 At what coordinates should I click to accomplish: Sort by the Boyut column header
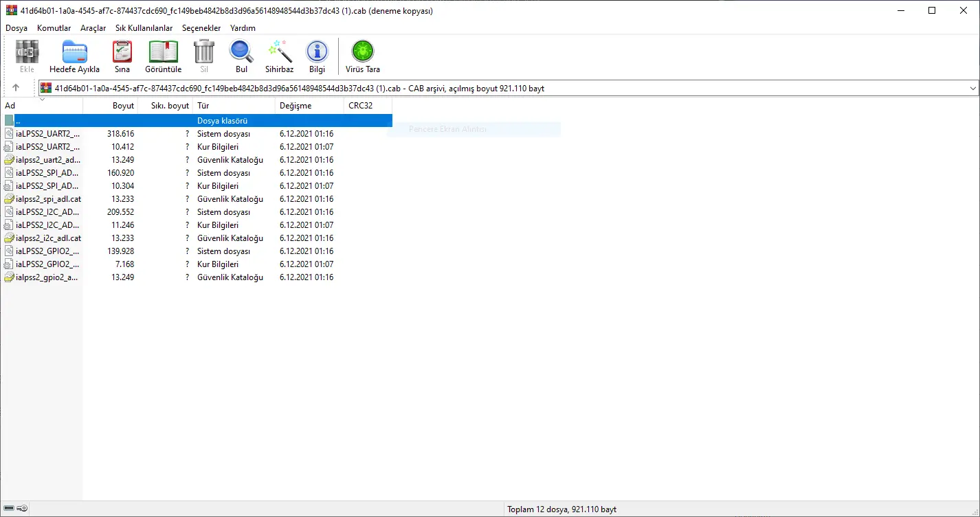coord(111,106)
